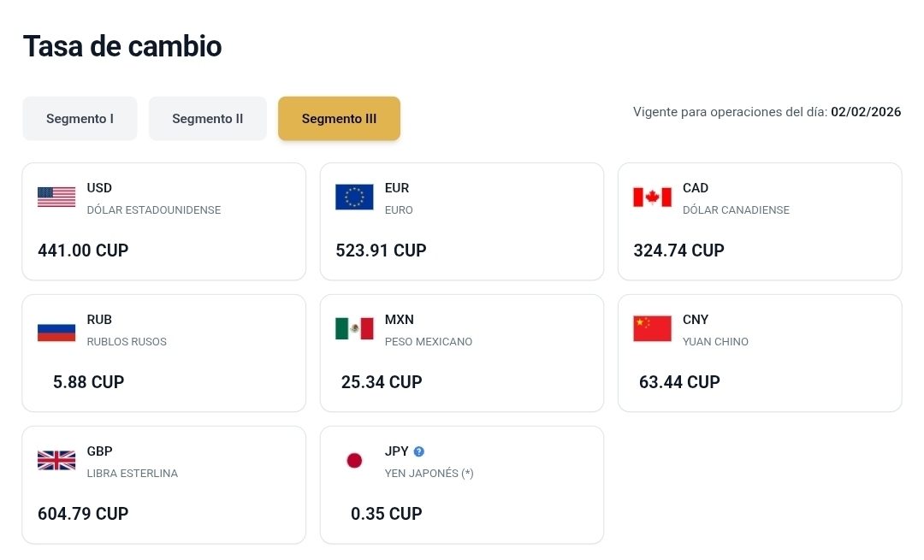924x560 pixels.
Task: Click the United States flag icon
Action: [56, 197]
